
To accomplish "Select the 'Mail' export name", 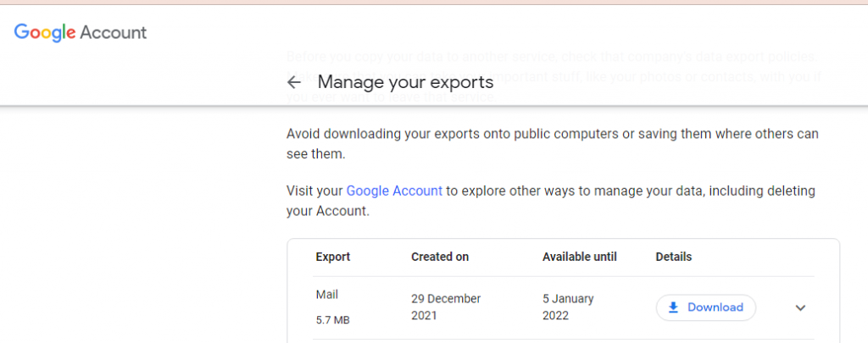I will [x=326, y=295].
